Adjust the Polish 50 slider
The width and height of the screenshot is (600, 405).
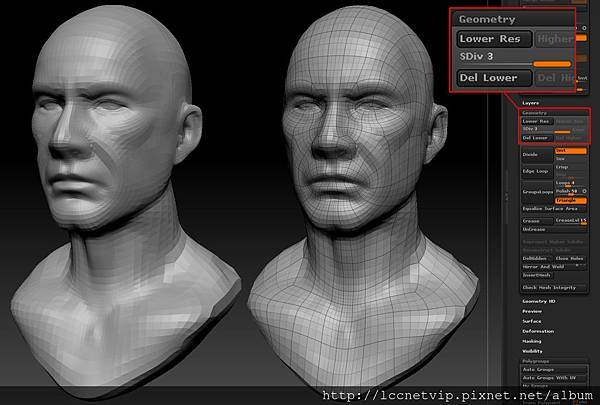(x=567, y=191)
